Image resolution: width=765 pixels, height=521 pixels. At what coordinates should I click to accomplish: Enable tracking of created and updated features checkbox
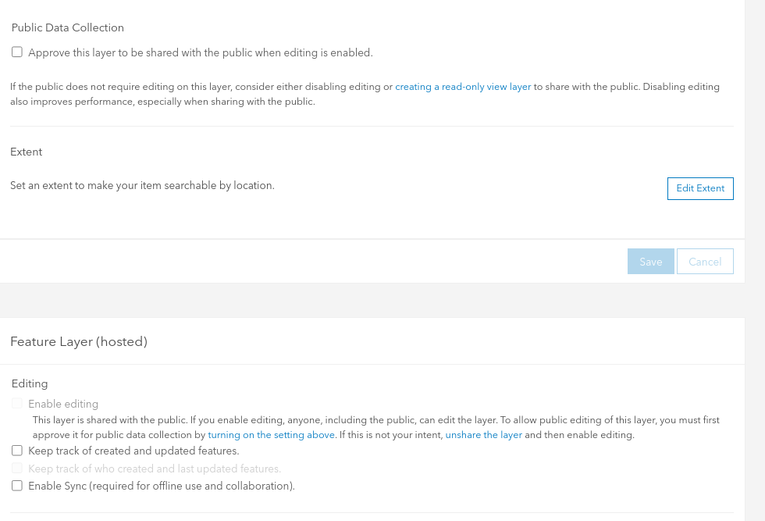[17, 451]
